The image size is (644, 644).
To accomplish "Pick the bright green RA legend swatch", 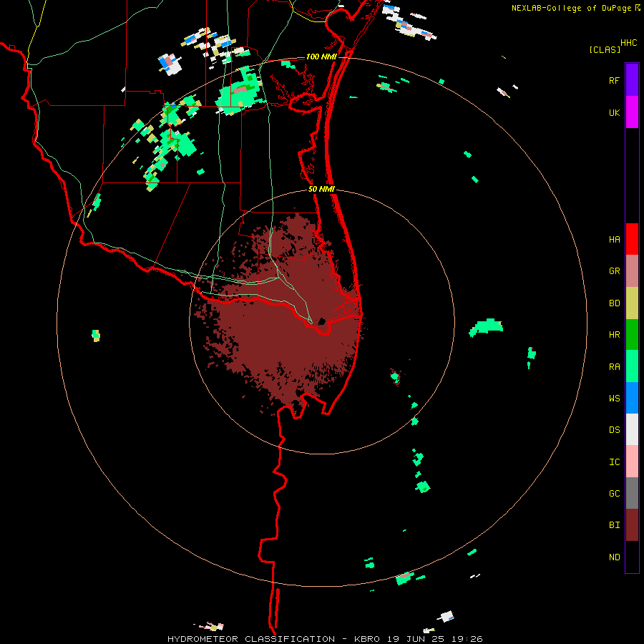I will click(632, 366).
